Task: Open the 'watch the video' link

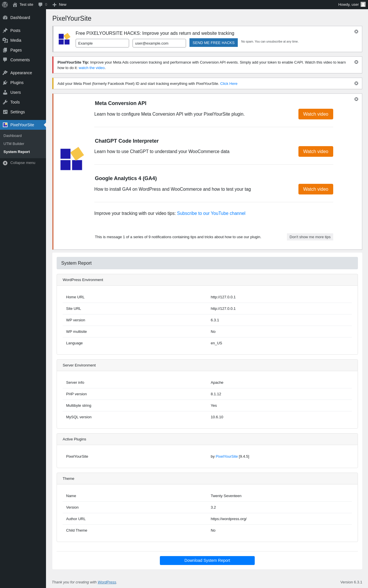Action: (92, 68)
